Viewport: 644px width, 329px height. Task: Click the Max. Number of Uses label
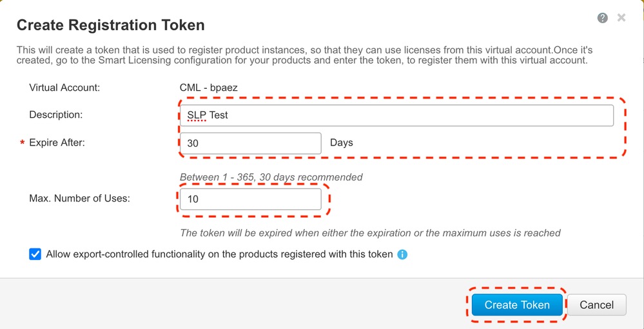point(79,198)
